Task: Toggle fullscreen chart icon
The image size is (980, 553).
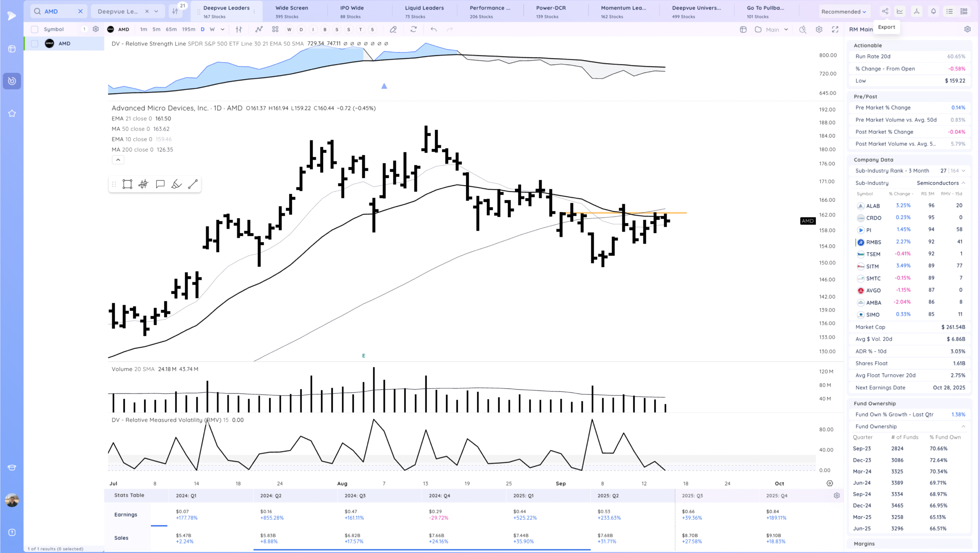Action: [x=835, y=29]
